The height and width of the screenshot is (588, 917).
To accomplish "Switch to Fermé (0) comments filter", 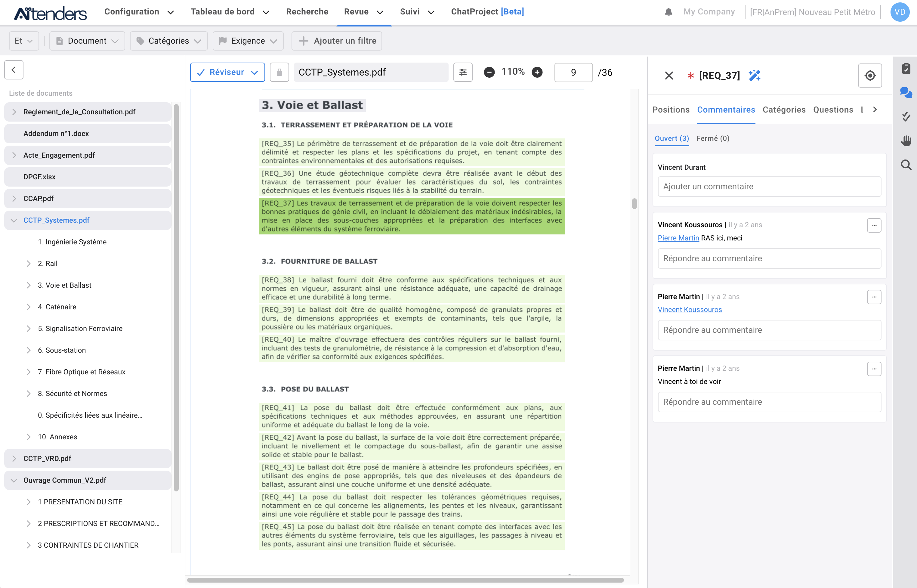I will pyautogui.click(x=712, y=138).
